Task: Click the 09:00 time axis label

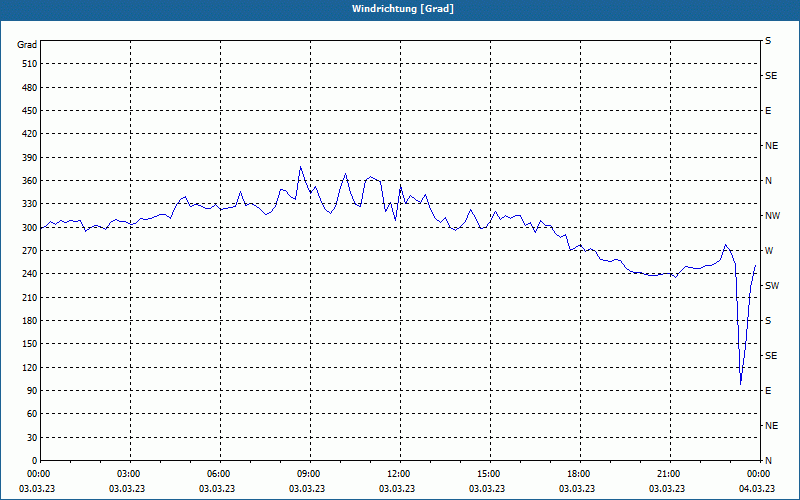Action: [308, 474]
